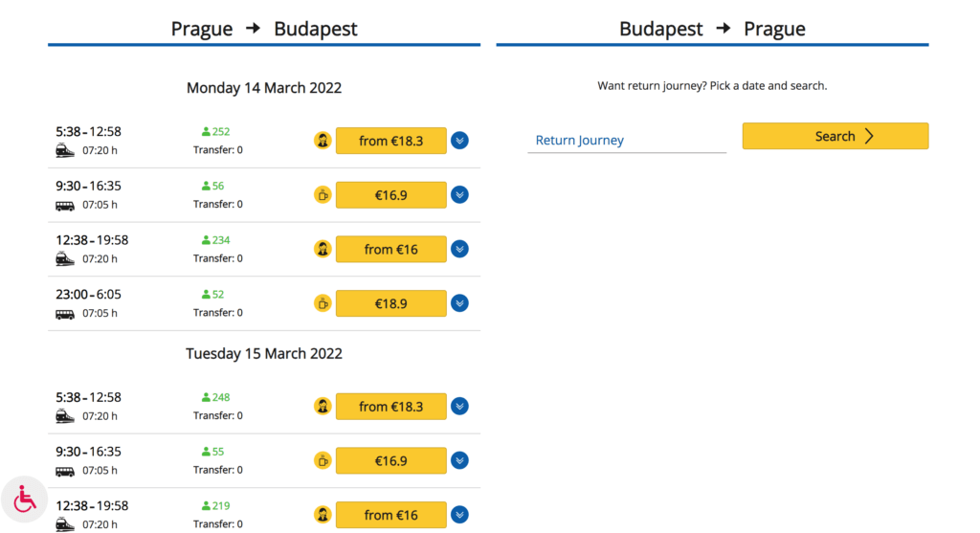Expand details for Monday 9:30 bus
Image resolution: width=980 pixels, height=533 pixels.
pos(459,195)
